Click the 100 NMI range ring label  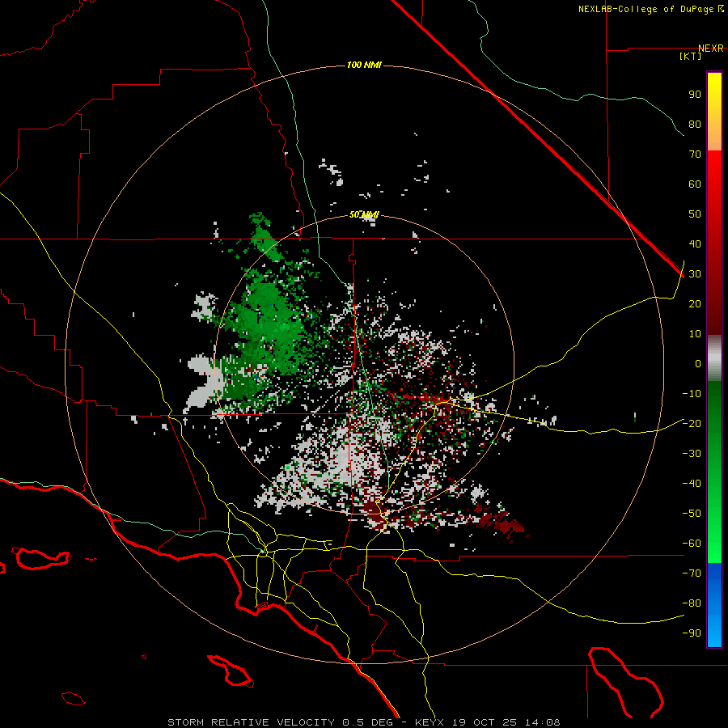364,65
